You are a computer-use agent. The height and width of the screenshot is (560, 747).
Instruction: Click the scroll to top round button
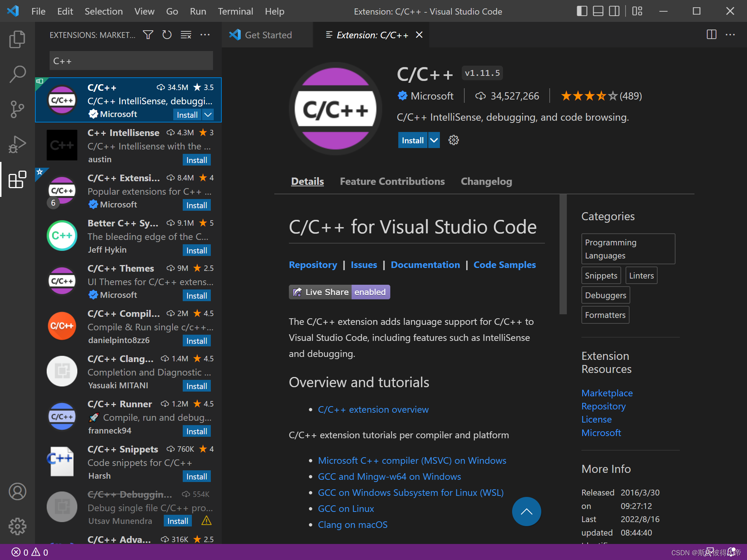(x=526, y=511)
